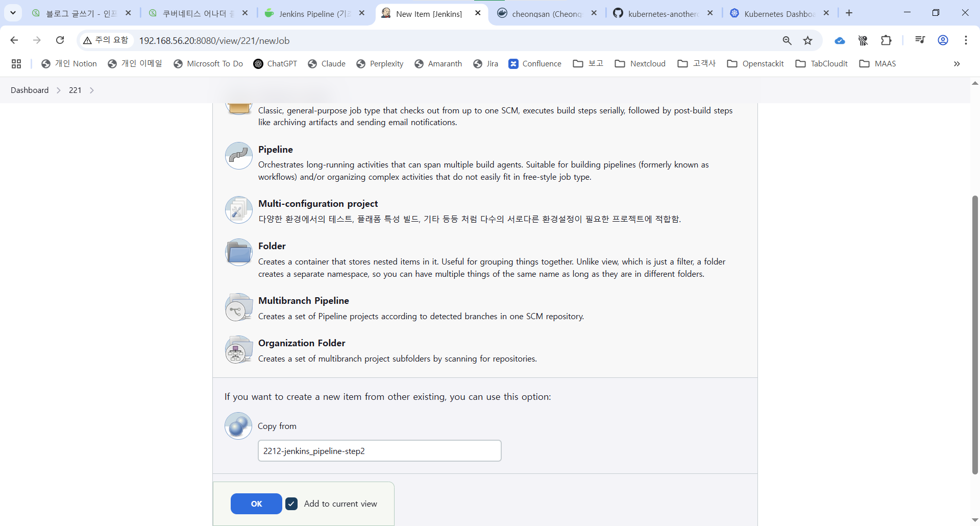Open the Perplexity bookmark
Screen dimensions: 980x526
[x=380, y=64]
